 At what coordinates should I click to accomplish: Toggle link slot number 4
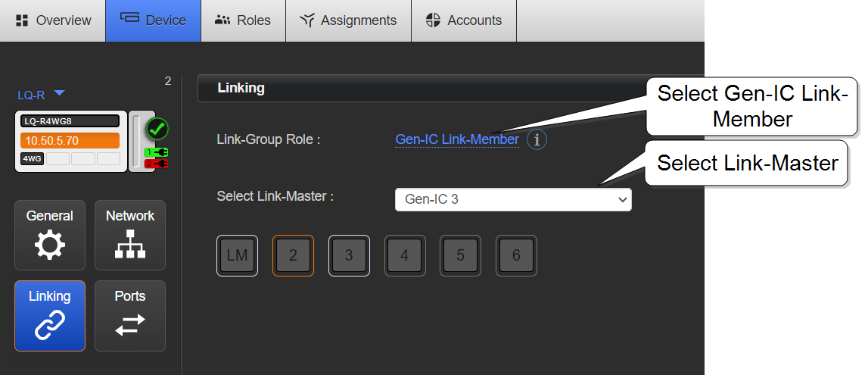tap(405, 255)
